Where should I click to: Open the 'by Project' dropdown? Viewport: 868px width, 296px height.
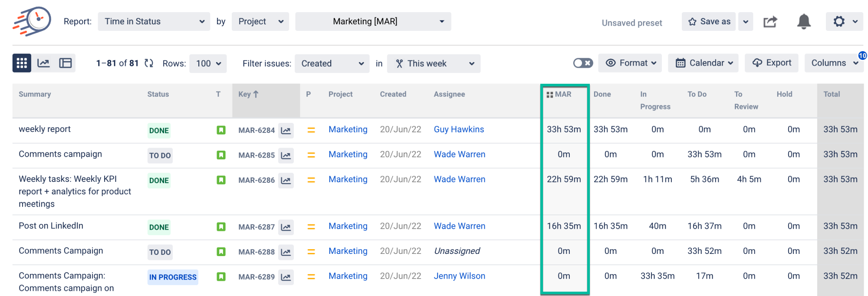click(260, 21)
